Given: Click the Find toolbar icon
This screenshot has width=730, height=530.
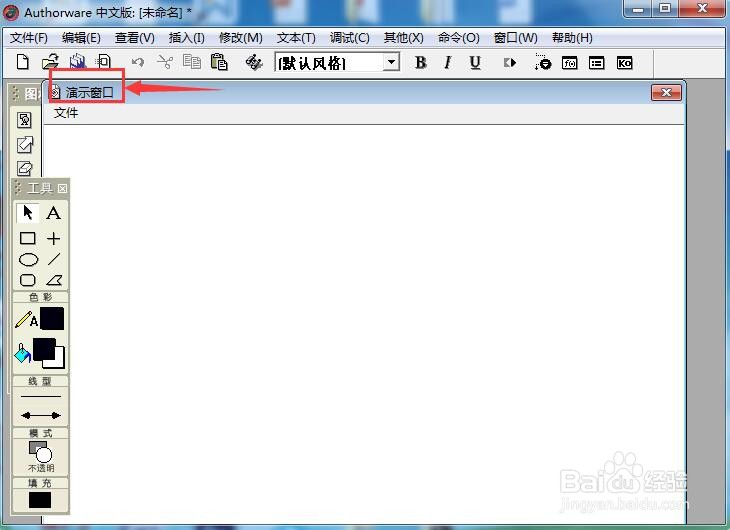Looking at the screenshot, I should point(254,62).
